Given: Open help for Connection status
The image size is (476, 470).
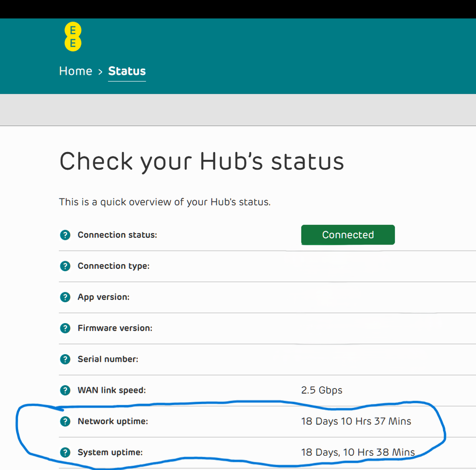Looking at the screenshot, I should 65,235.
